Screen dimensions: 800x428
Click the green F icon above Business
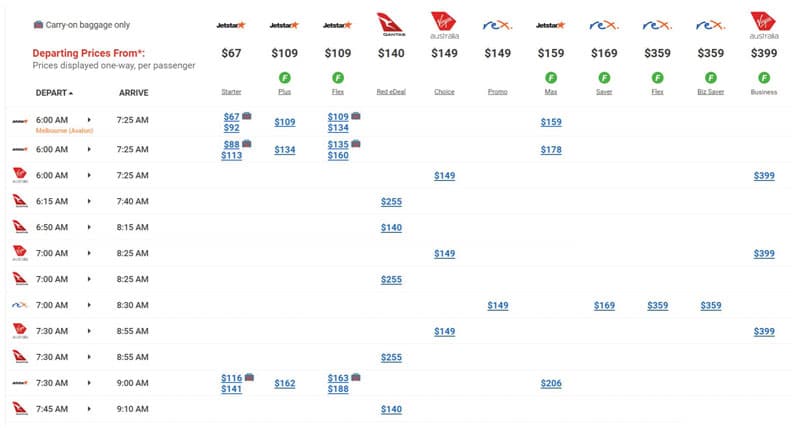pos(764,78)
